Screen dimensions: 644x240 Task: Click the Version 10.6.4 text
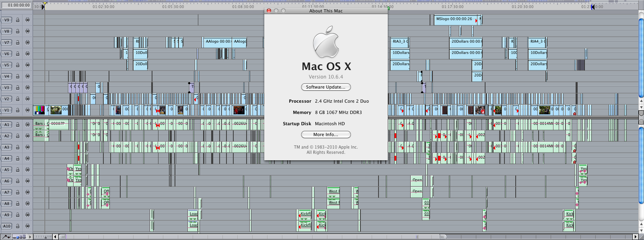coord(326,77)
